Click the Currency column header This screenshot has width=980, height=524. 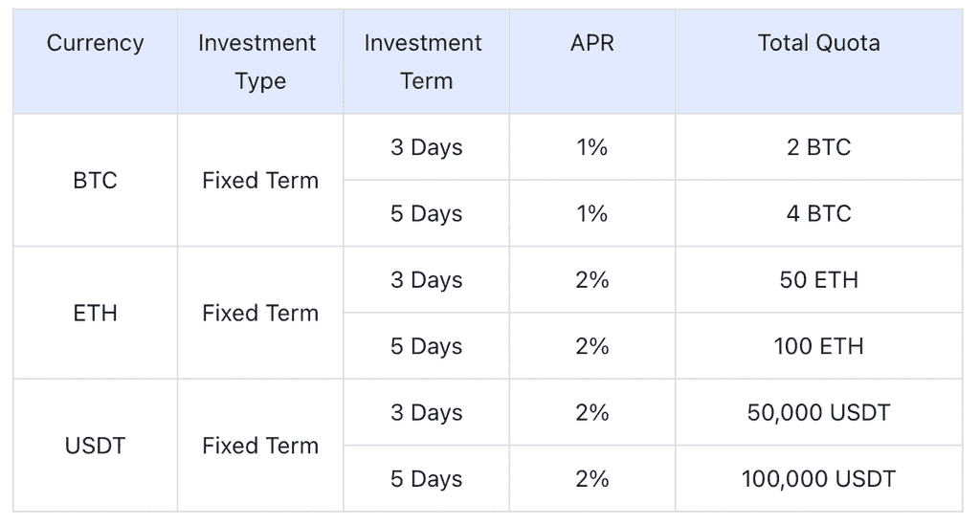point(95,44)
